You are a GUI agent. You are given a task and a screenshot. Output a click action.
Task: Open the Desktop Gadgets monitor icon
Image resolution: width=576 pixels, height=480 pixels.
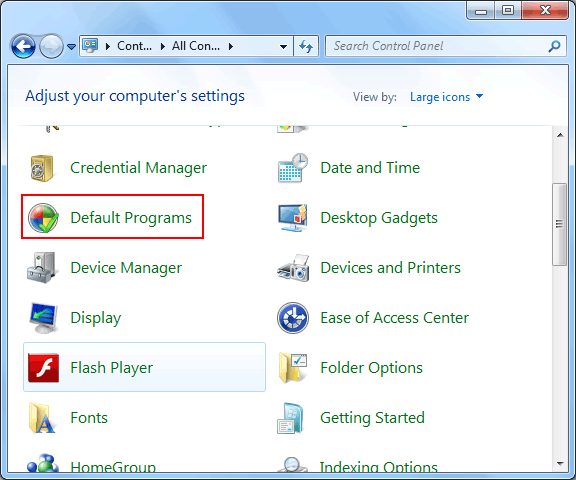(293, 218)
